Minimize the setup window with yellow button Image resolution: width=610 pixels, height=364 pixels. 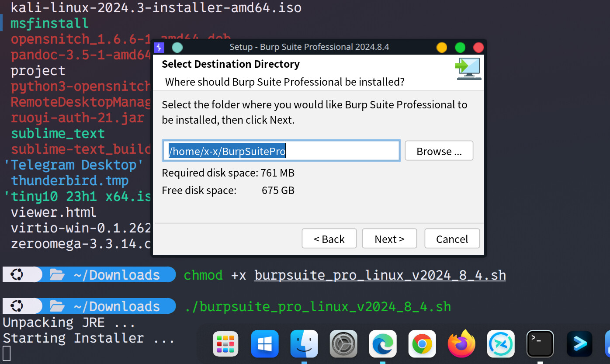[442, 47]
